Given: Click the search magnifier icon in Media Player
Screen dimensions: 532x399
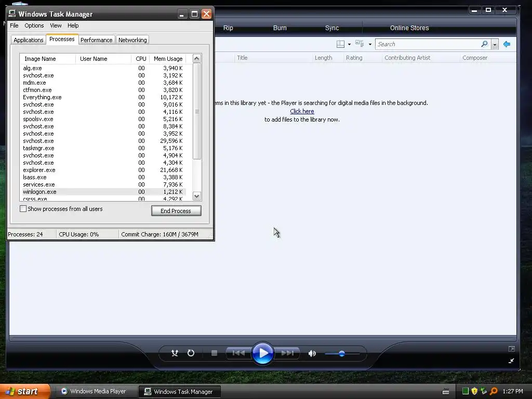Looking at the screenshot, I should tap(485, 44).
